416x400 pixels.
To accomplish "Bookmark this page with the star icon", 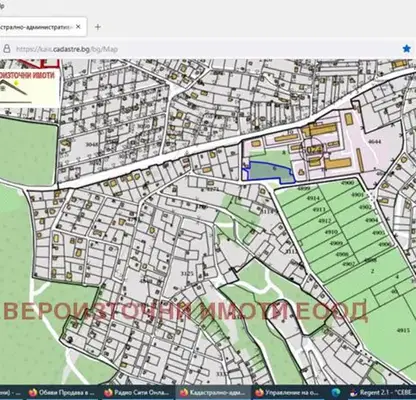I will click(x=407, y=49).
